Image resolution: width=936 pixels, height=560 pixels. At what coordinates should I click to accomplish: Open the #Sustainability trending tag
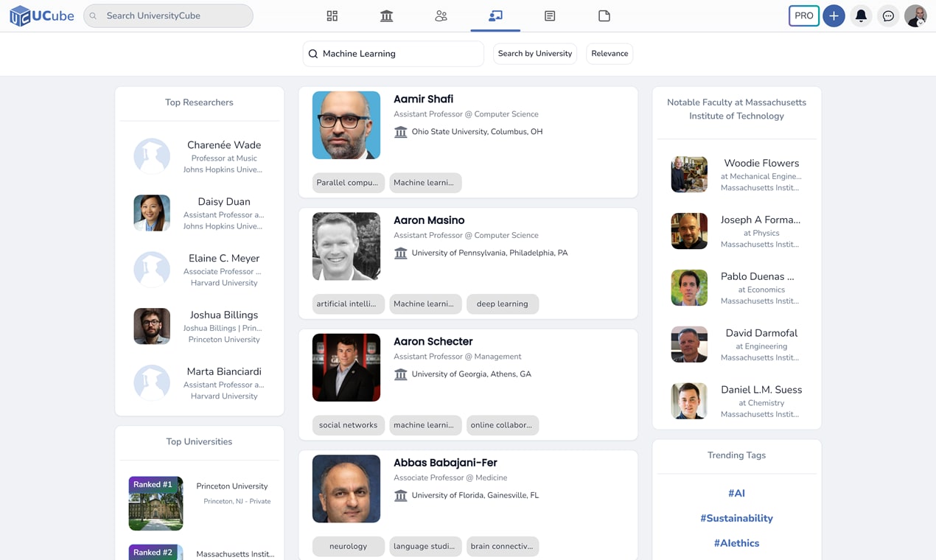tap(736, 518)
